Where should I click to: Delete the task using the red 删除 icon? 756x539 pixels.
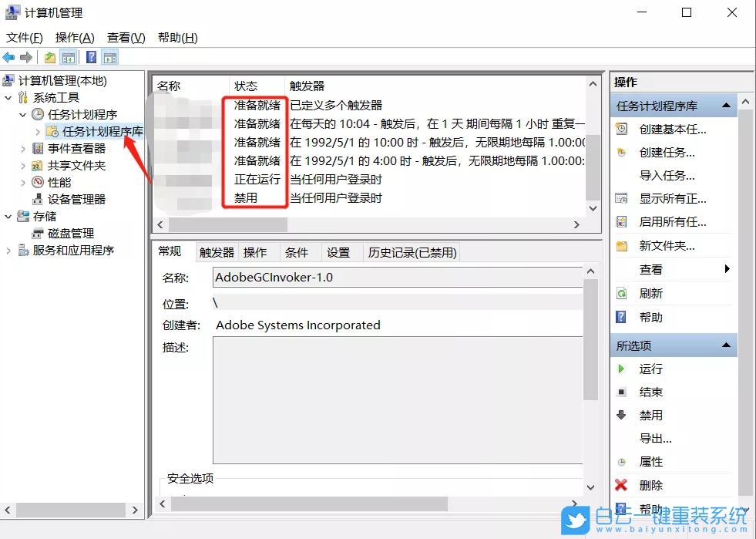tap(622, 485)
